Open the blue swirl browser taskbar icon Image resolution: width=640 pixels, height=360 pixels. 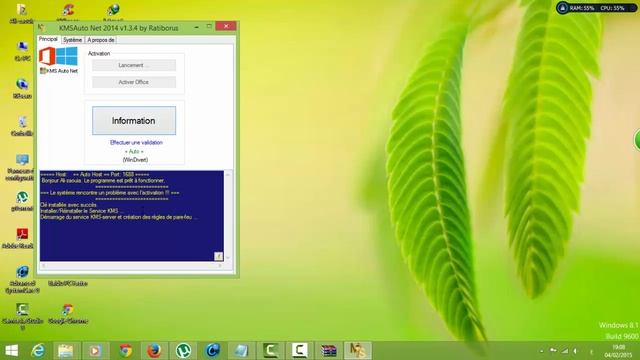point(212,351)
